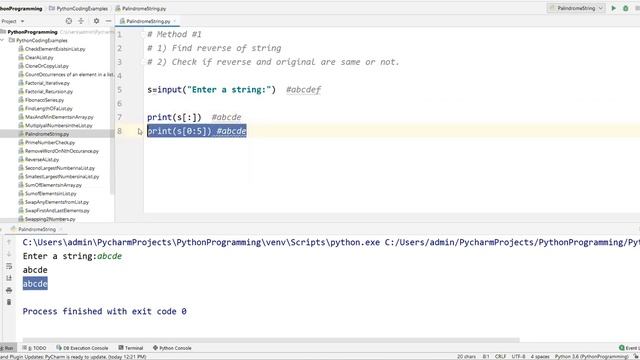Image resolution: width=640 pixels, height=360 pixels.
Task: Open SwapFirstAndLastElements.py file
Action: pos(57,211)
